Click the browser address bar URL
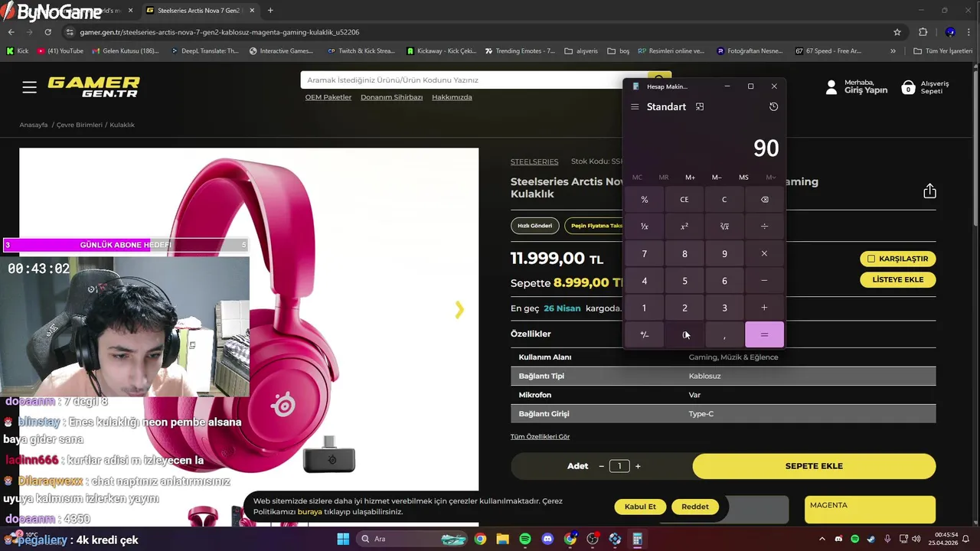The height and width of the screenshot is (551, 980). pos(220,32)
